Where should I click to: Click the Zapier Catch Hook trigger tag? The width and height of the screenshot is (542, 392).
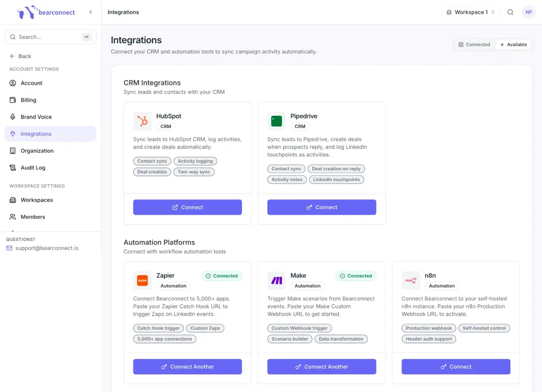(159, 328)
